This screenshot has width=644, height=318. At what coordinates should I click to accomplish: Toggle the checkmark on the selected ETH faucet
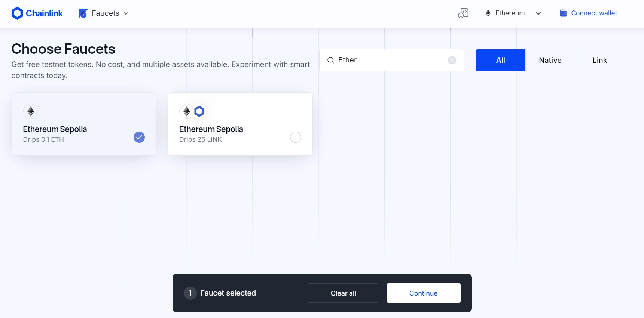coord(139,137)
